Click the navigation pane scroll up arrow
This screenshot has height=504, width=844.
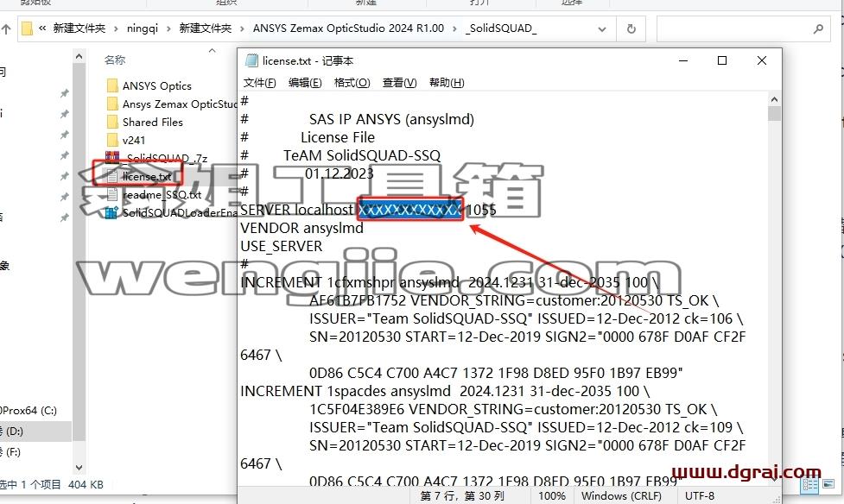pyautogui.click(x=79, y=56)
